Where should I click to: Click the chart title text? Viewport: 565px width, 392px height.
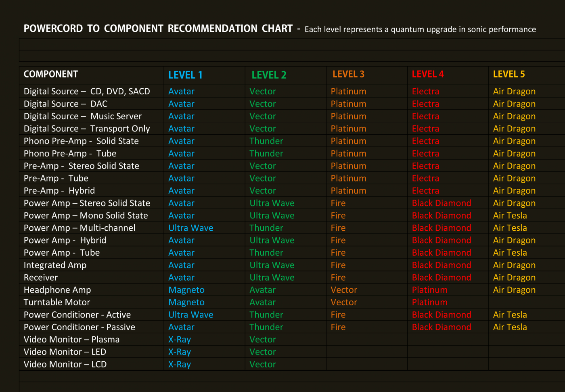click(x=158, y=29)
